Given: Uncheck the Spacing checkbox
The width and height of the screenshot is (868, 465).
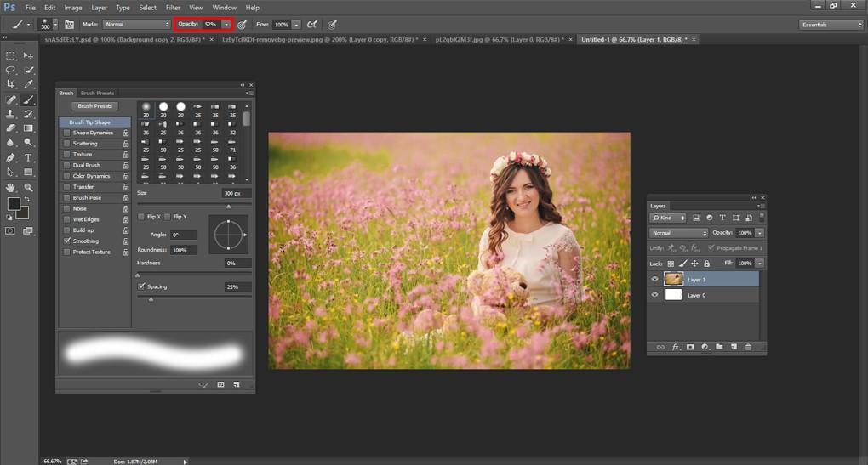Looking at the screenshot, I should 141,286.
